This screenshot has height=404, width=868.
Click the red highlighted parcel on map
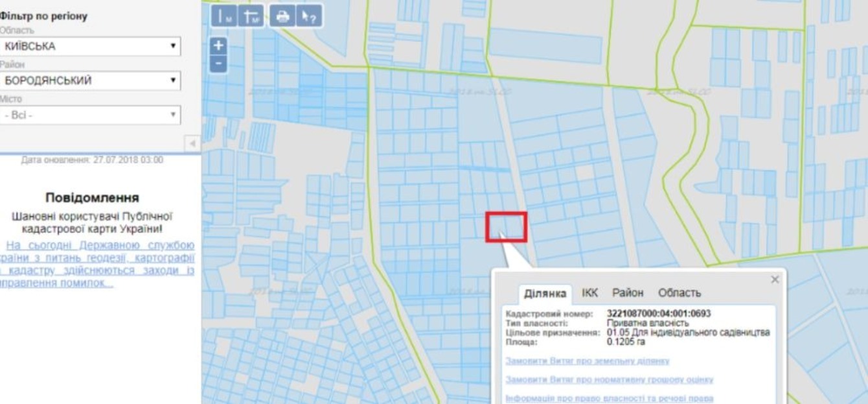507,227
